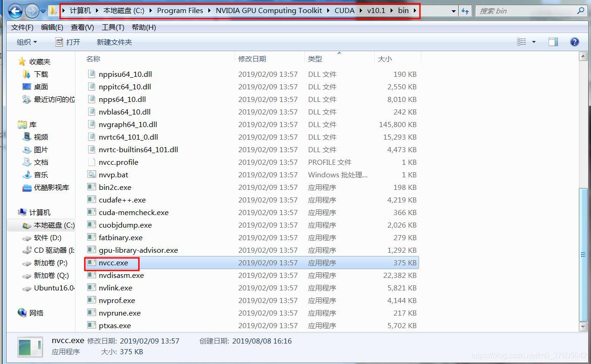Sort by the 修改日期 column header
This screenshot has height=364, width=591.
[252, 59]
